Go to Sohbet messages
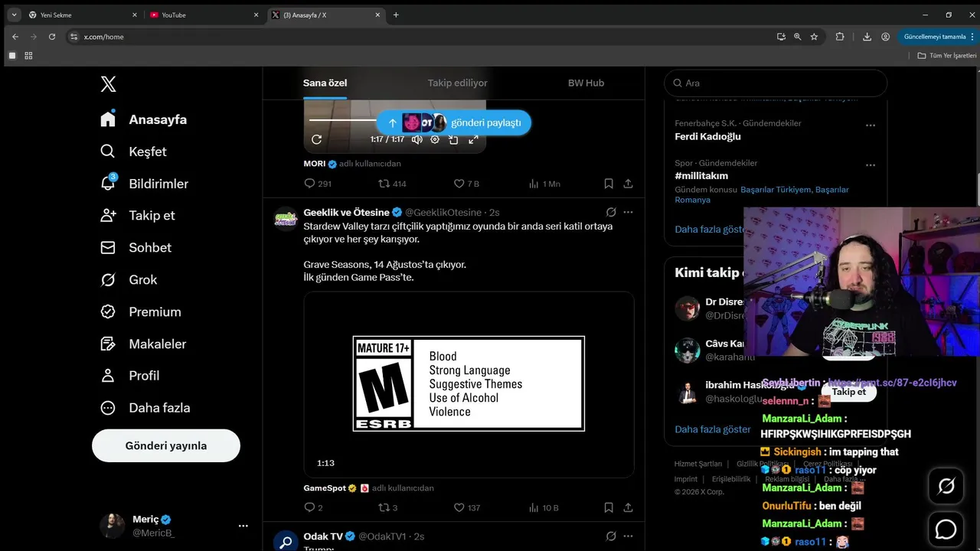The image size is (980, 551). pos(136,247)
